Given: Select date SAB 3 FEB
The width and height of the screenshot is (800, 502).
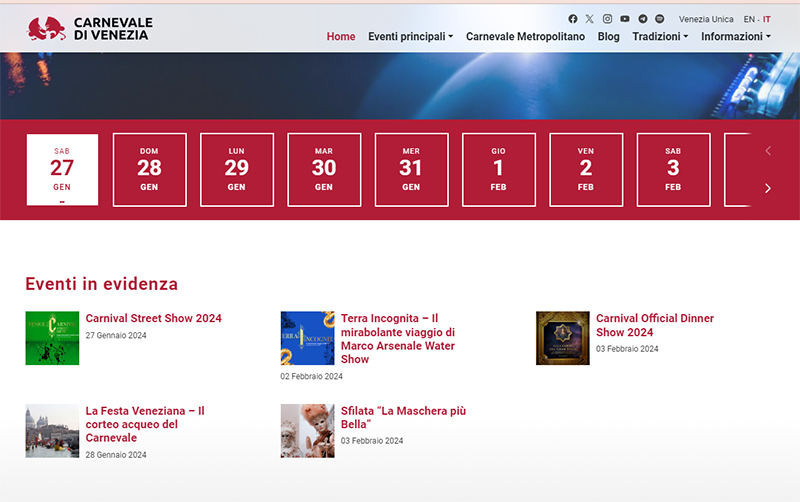Looking at the screenshot, I should pyautogui.click(x=673, y=170).
